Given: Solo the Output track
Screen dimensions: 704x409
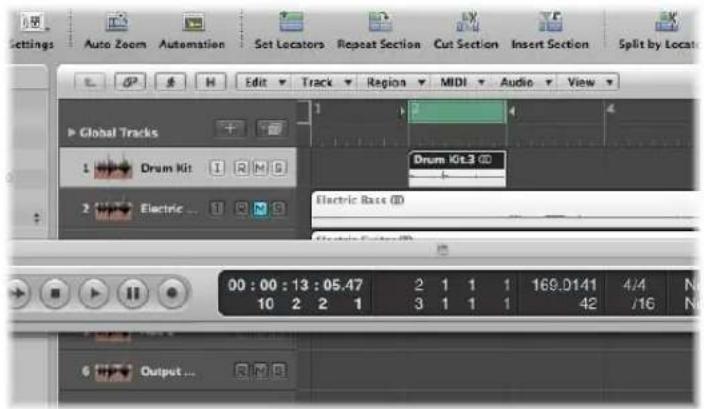Looking at the screenshot, I should click(278, 371).
